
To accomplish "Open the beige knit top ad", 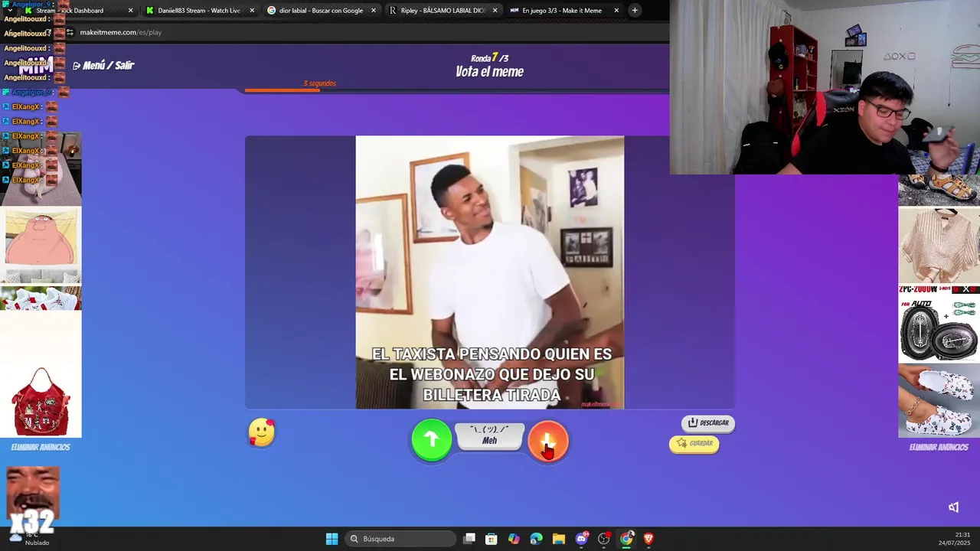I will pos(939,245).
